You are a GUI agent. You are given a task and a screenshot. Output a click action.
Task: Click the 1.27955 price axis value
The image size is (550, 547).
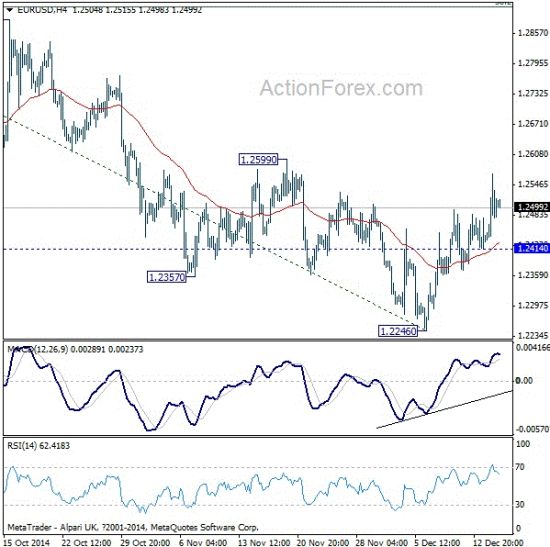(532, 63)
